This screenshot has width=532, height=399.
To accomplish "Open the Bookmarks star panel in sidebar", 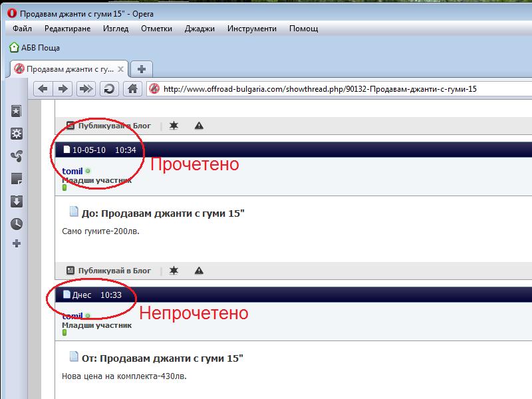I will click(16, 111).
